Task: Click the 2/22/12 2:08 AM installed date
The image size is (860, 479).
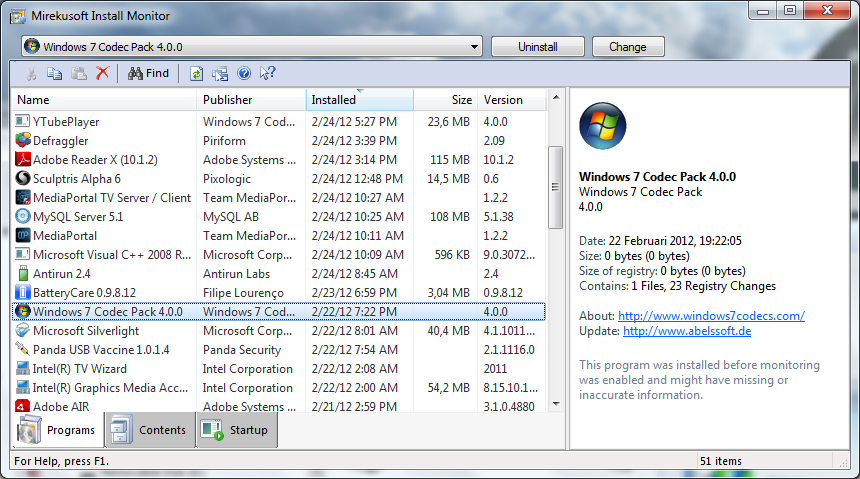Action: 354,369
